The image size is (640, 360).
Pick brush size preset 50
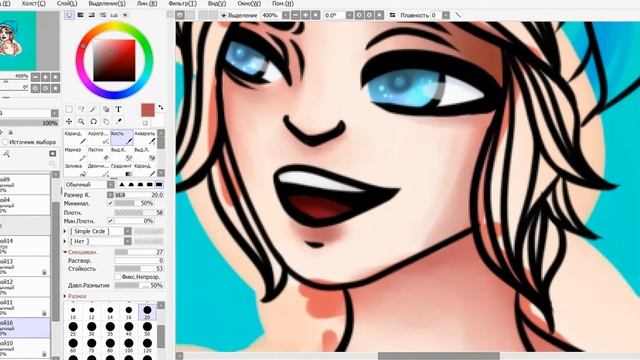tap(147, 329)
